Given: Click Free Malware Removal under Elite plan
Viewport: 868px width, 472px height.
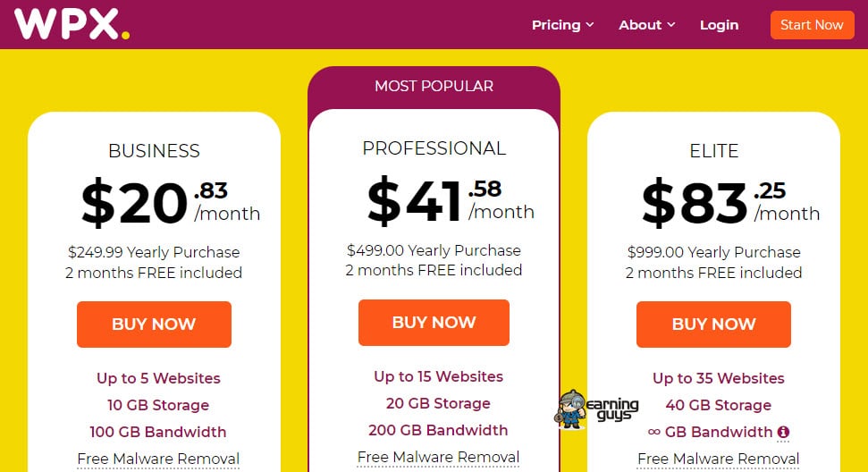Looking at the screenshot, I should pos(718,459).
